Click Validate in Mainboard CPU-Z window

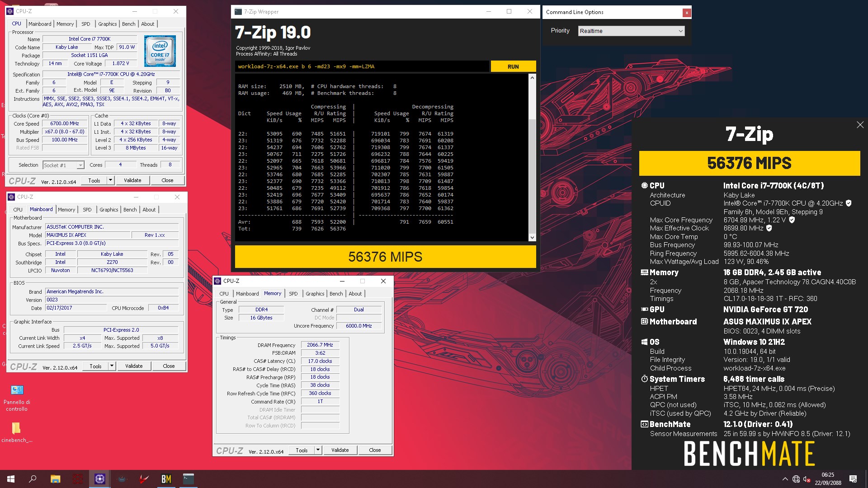[134, 366]
